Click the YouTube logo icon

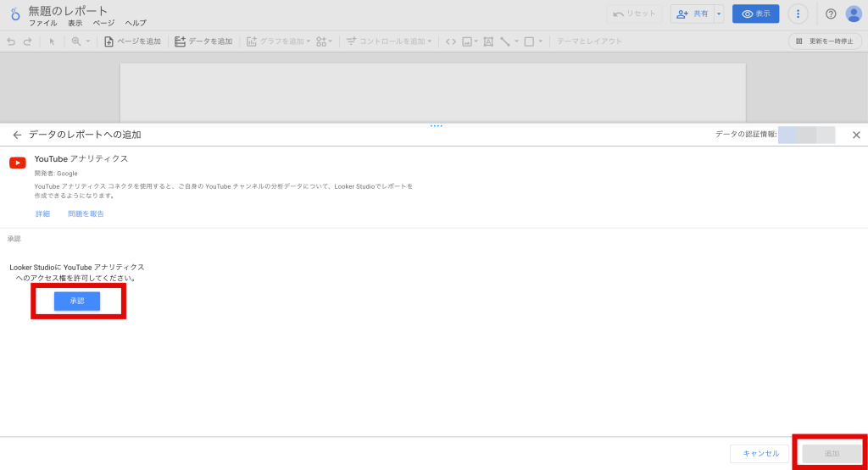pos(18,163)
